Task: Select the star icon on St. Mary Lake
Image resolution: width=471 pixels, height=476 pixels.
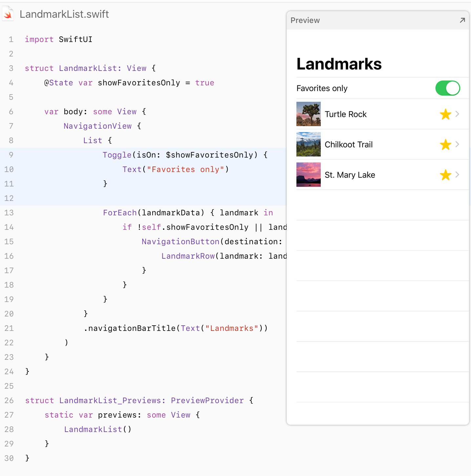Action: (445, 175)
